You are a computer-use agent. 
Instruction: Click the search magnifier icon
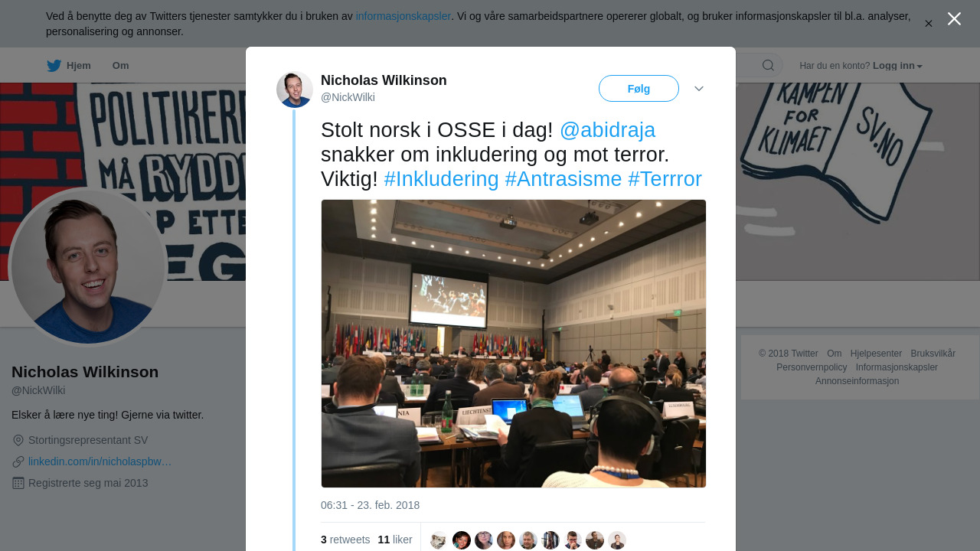coord(768,65)
